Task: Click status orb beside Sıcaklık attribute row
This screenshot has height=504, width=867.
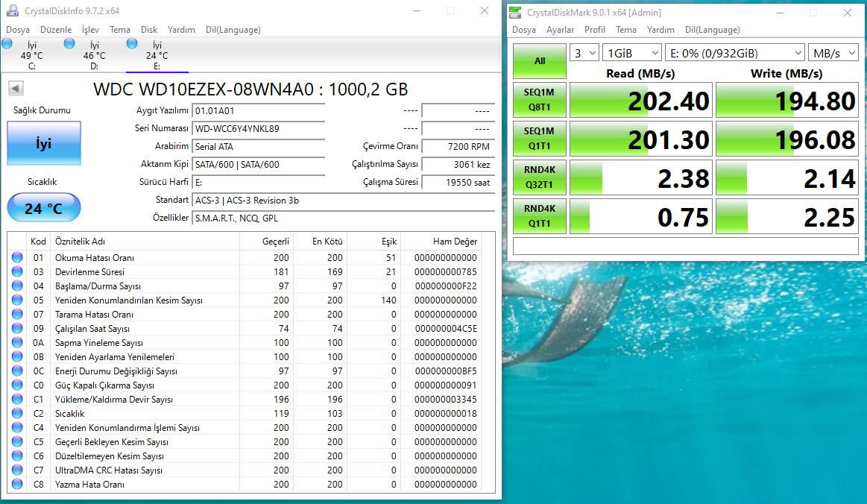Action: [x=17, y=414]
